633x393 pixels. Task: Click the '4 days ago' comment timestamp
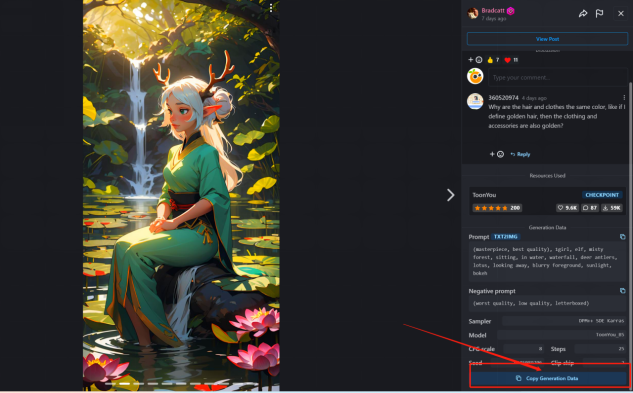click(534, 98)
